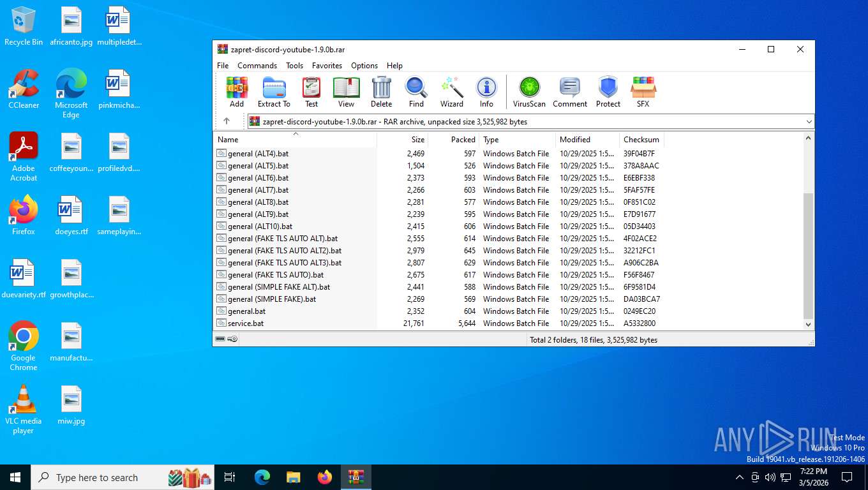
Task: Sort by Modified column header
Action: pos(587,139)
